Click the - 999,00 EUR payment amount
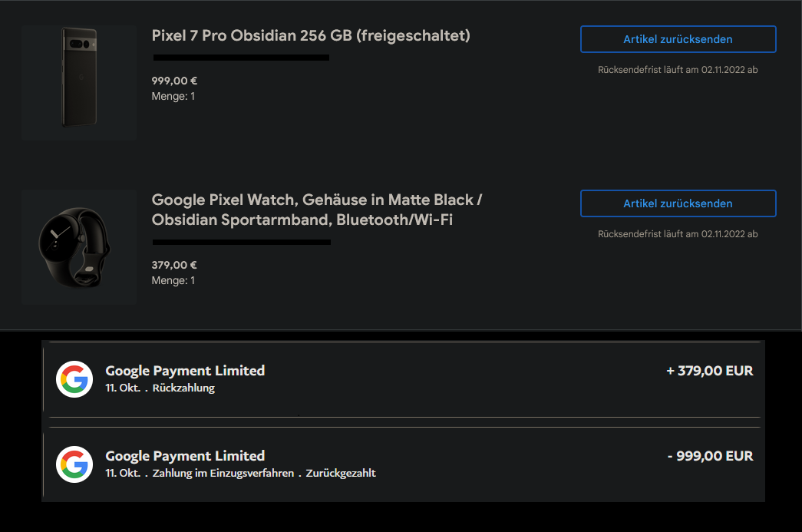This screenshot has height=532, width=802. pos(710,456)
